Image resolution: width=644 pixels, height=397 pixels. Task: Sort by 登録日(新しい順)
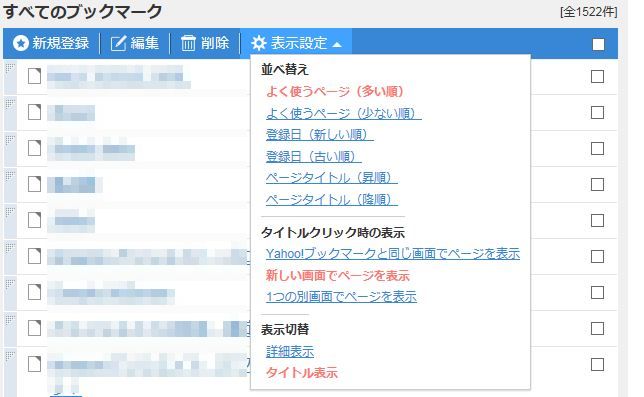320,135
